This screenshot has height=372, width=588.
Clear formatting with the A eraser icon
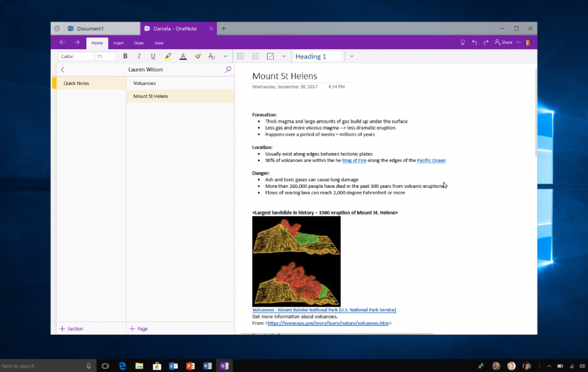coord(211,56)
